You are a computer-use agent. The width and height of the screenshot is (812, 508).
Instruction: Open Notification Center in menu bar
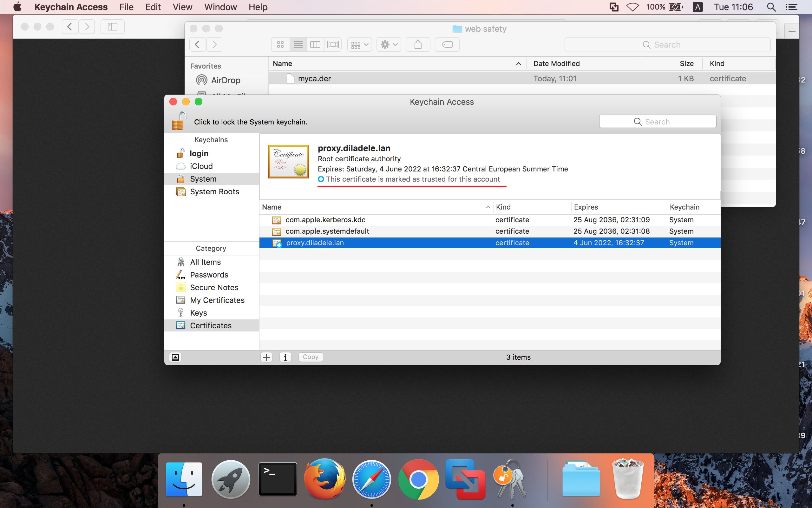click(792, 7)
